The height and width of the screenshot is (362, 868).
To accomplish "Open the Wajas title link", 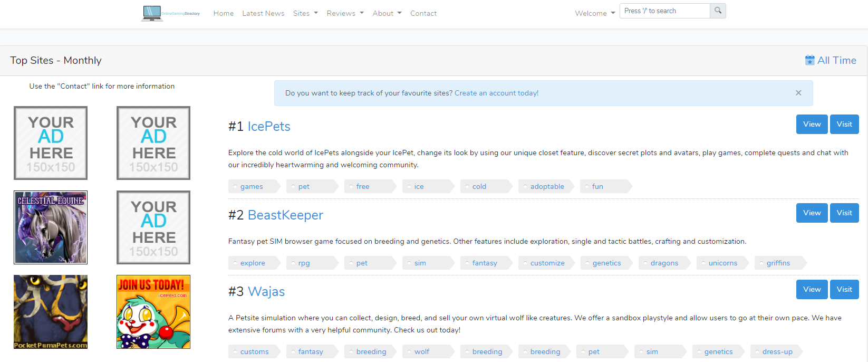I will (x=266, y=291).
